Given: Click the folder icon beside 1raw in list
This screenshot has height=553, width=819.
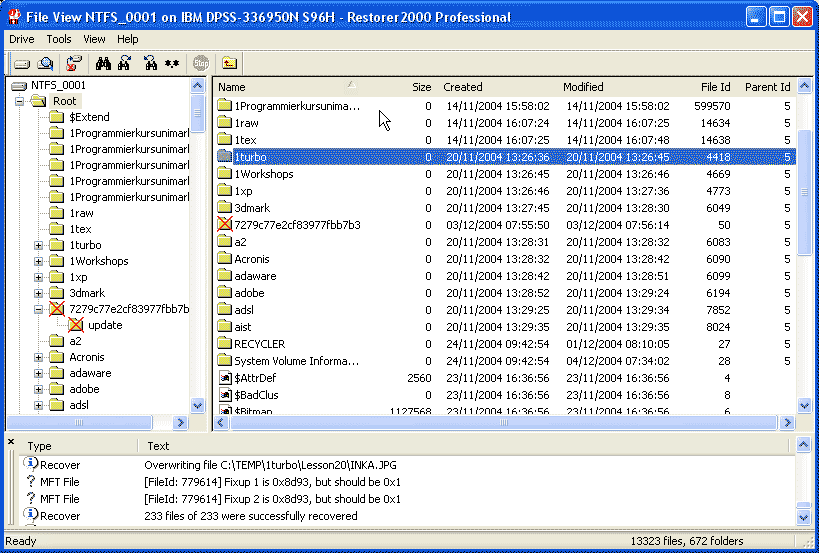Looking at the screenshot, I should pyautogui.click(x=225, y=123).
